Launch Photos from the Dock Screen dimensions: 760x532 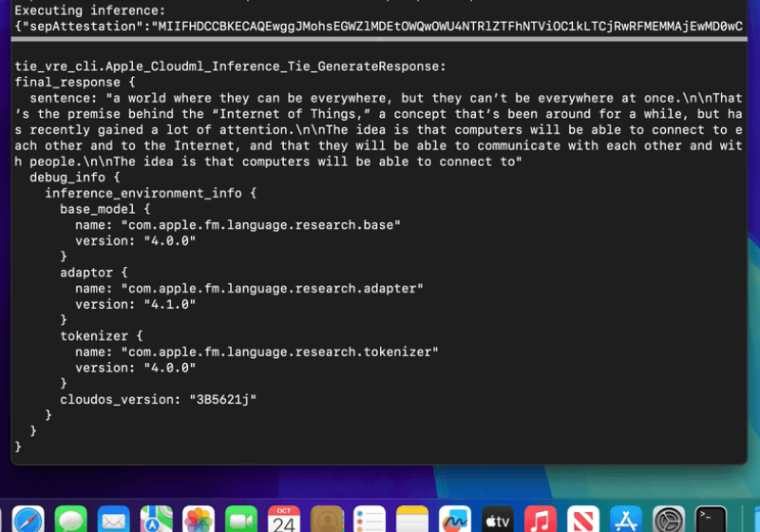199,520
